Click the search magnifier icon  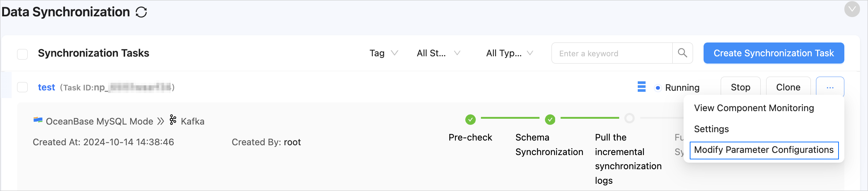point(682,53)
